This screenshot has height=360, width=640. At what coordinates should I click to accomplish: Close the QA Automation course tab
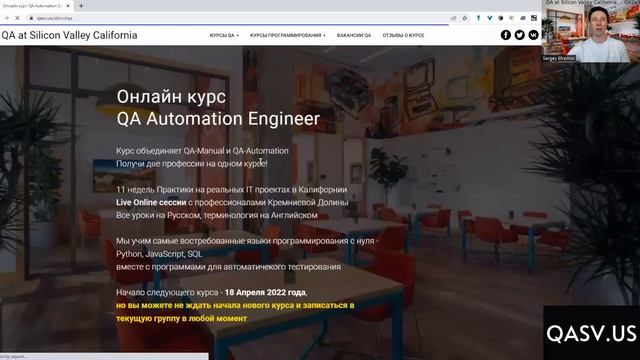(68, 6)
